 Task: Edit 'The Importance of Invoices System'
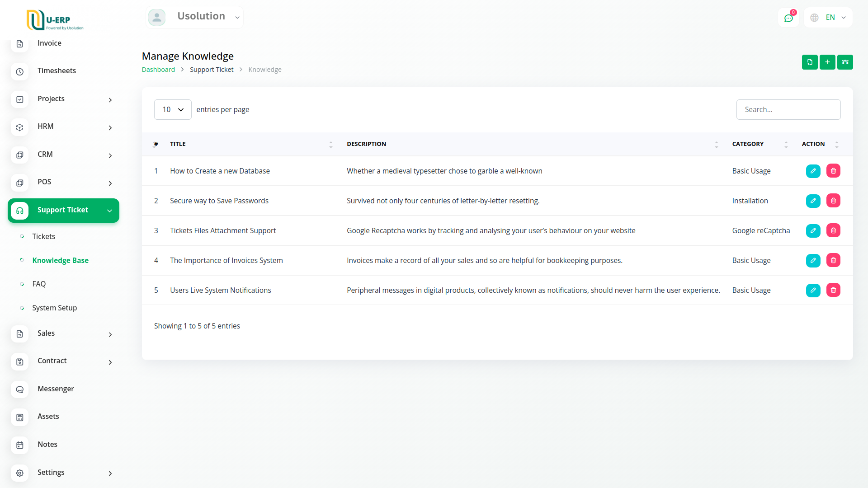[x=813, y=260]
